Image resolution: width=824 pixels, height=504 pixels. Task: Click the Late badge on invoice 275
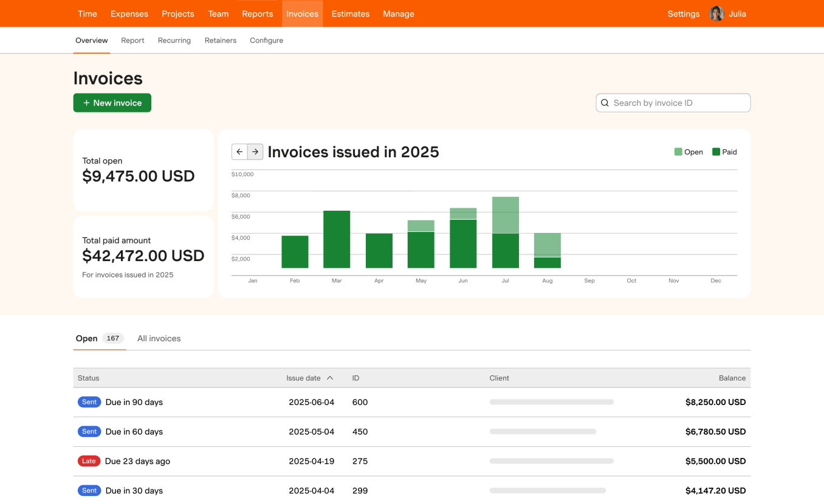tap(89, 461)
